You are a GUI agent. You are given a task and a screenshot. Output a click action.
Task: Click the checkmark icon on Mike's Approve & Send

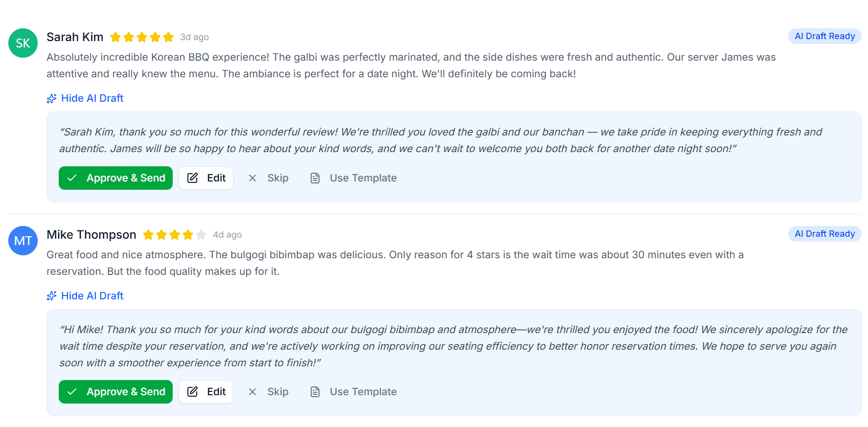[72, 391]
